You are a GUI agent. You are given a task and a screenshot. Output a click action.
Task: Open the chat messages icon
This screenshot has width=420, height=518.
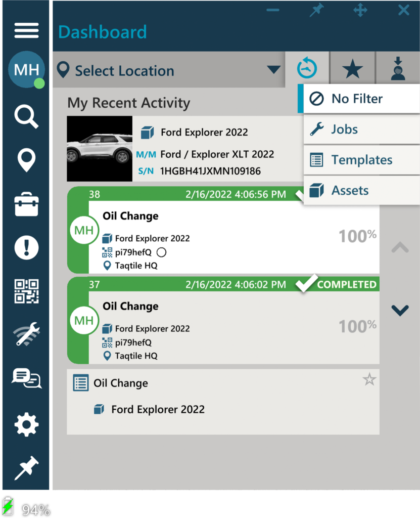pos(26,378)
